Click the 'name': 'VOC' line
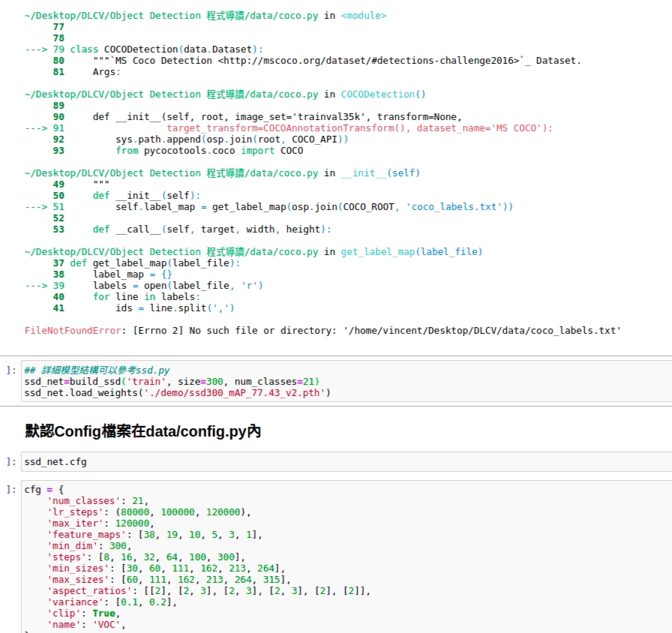Screen dimensions: 672x633 (86, 625)
